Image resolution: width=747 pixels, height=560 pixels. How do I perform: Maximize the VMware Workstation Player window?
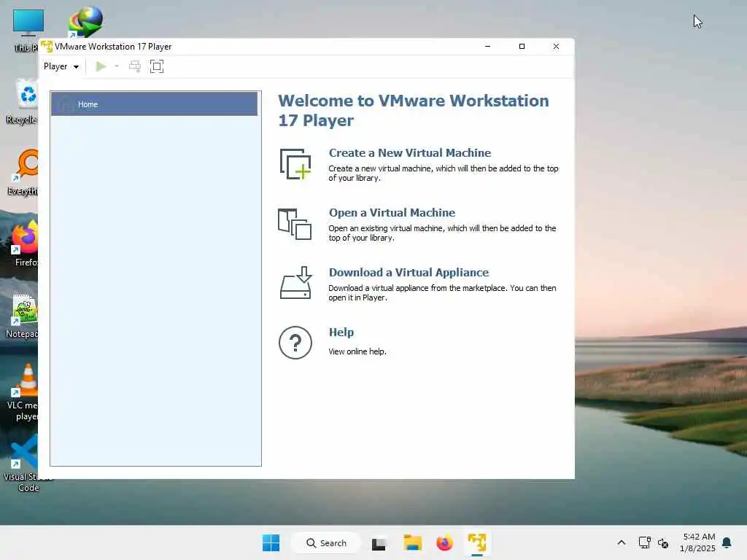[x=522, y=46]
